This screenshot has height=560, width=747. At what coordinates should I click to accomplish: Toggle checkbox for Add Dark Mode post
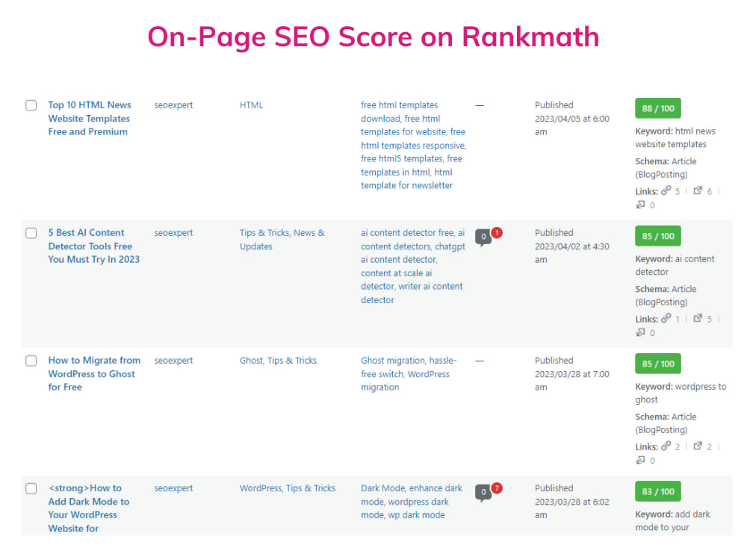pos(31,488)
